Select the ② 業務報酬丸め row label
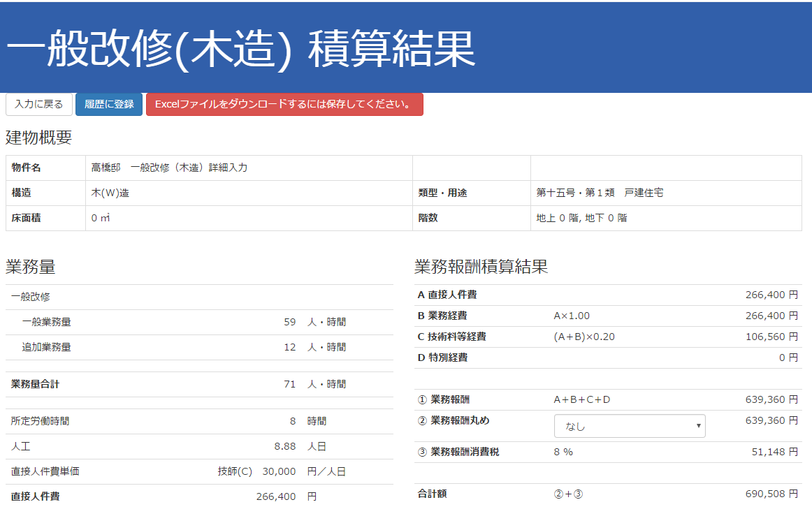This screenshot has height=523, width=812. (454, 420)
